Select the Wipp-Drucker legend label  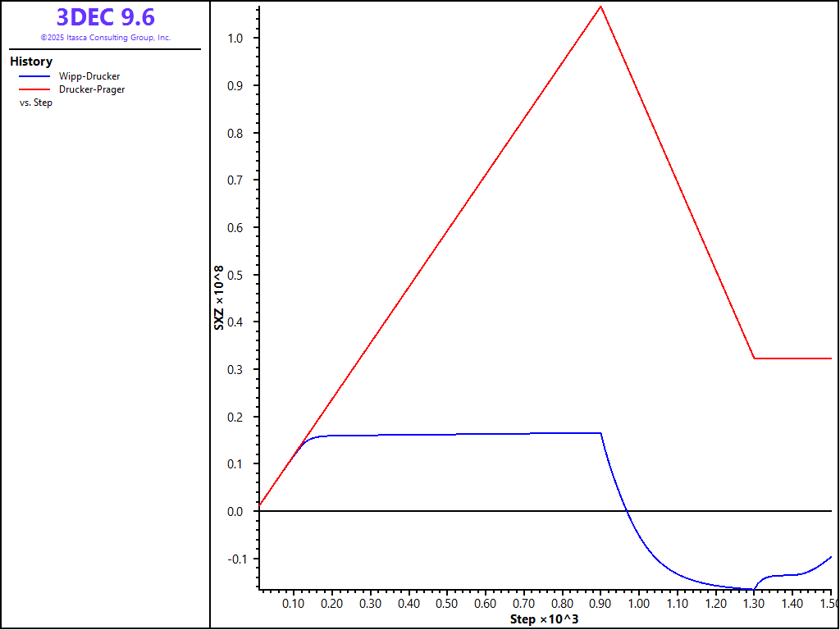click(89, 76)
